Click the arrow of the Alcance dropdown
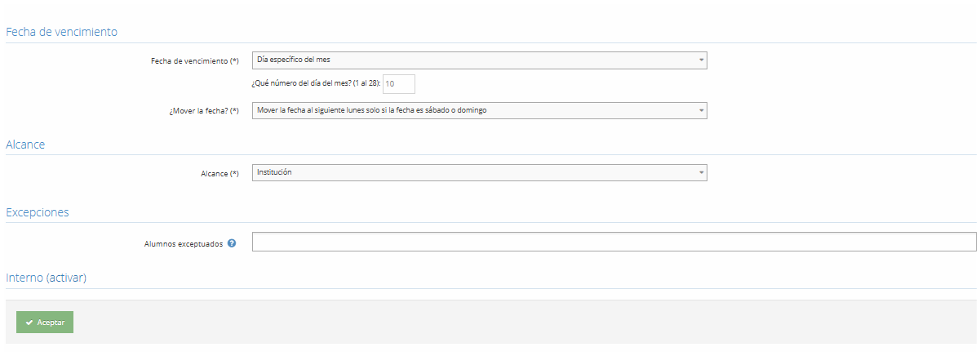Screen dimensions: 980x356 pyautogui.click(x=701, y=173)
